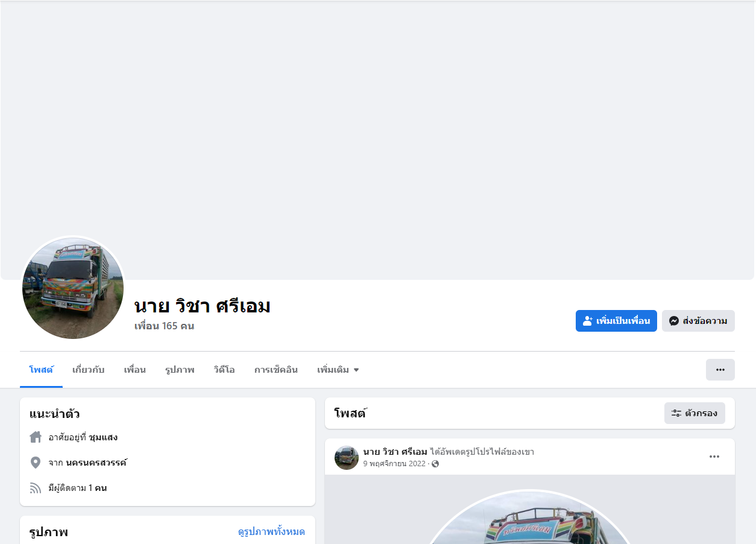Viewport: 756px width, 544px height.
Task: Open the three-dots profile options button
Action: [x=720, y=370]
